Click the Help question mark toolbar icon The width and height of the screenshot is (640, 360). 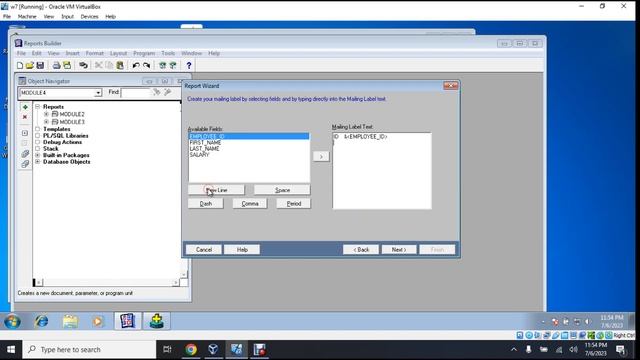(189, 65)
